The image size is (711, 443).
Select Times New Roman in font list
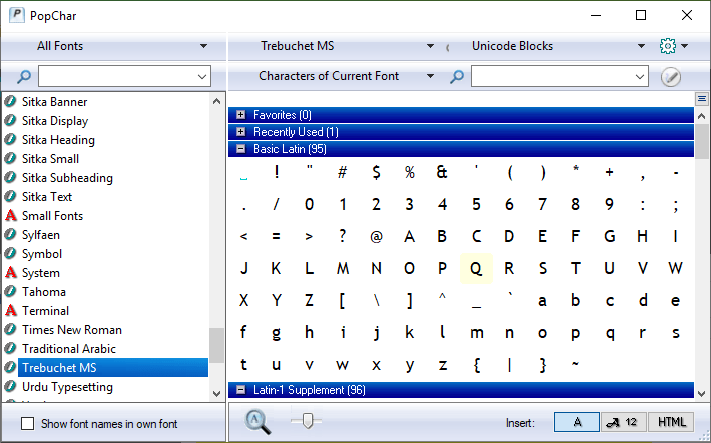[72, 330]
